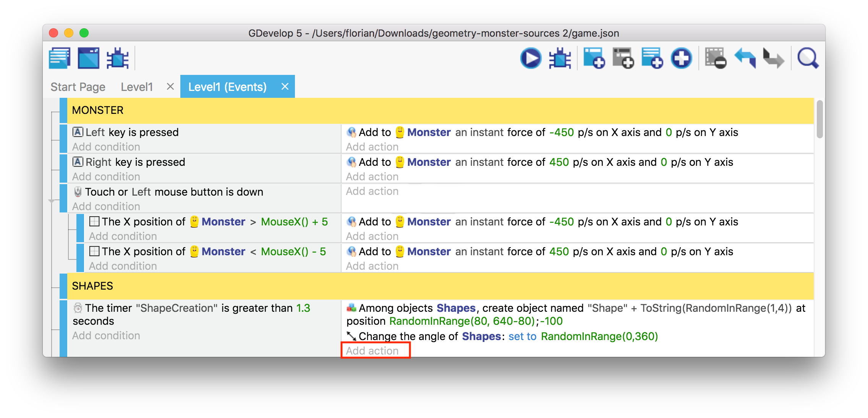Click the redo arrow icon
Image resolution: width=868 pixels, height=418 pixels.
[773, 58]
